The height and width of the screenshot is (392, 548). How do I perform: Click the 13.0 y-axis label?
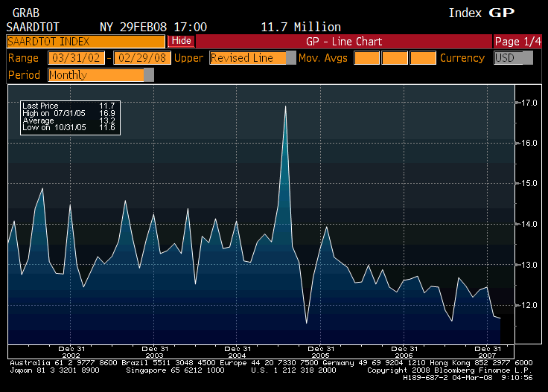(x=529, y=265)
